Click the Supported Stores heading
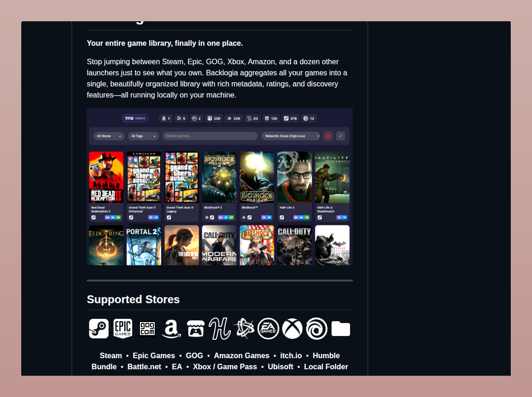This screenshot has width=532, height=397. pyautogui.click(x=133, y=299)
